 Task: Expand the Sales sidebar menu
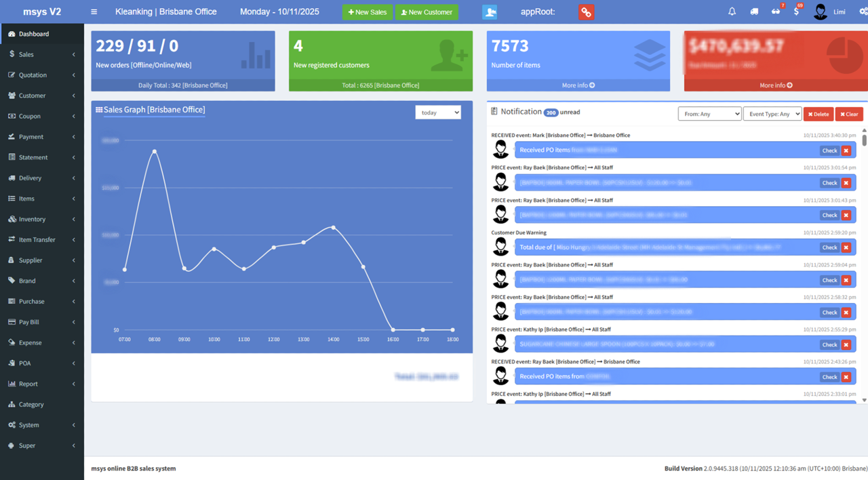[41, 54]
